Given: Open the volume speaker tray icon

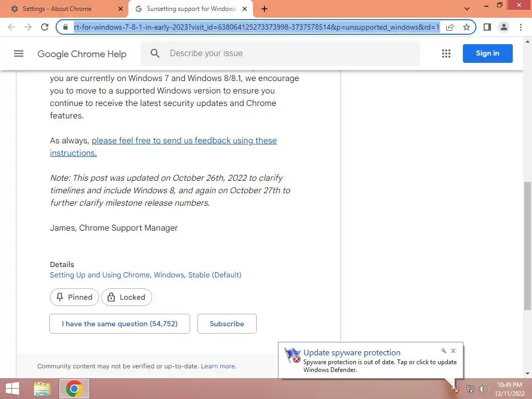Looking at the screenshot, I should point(483,389).
